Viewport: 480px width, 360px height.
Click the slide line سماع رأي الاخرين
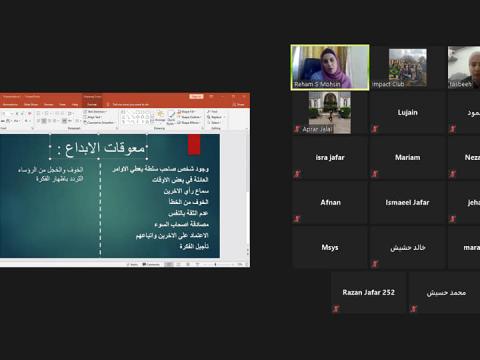point(186,191)
